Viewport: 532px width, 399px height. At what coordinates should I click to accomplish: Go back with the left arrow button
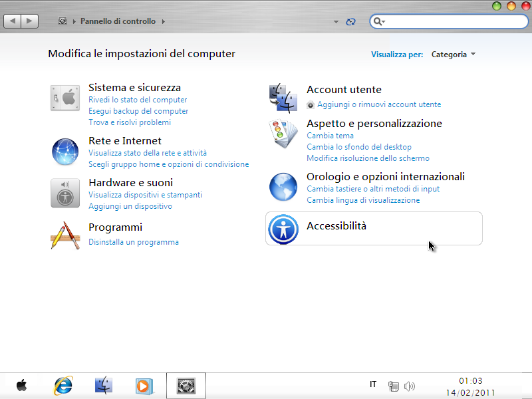click(x=13, y=21)
